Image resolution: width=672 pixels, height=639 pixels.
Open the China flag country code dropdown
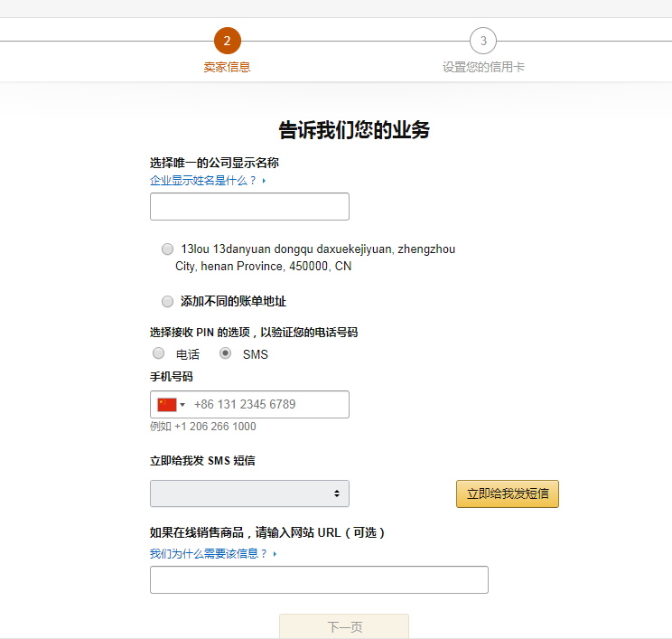coord(171,404)
